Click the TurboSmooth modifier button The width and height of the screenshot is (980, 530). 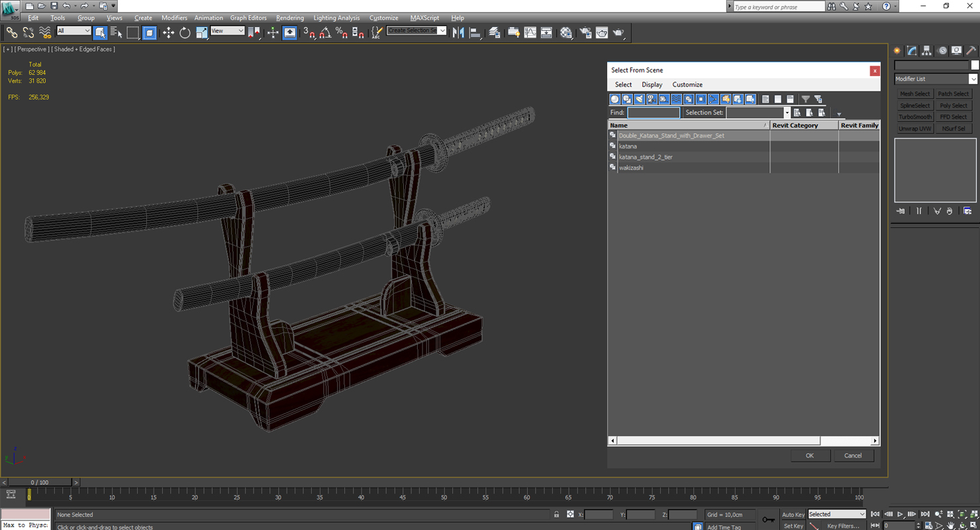pos(914,117)
